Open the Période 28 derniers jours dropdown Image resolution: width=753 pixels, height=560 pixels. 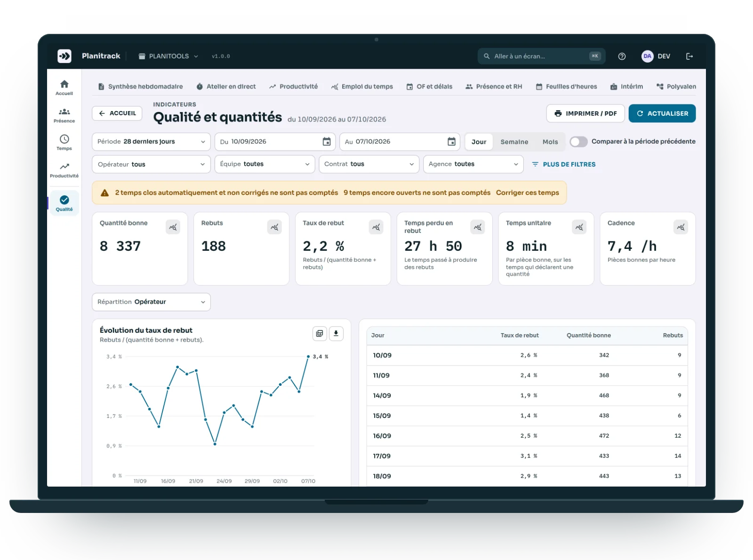(151, 142)
